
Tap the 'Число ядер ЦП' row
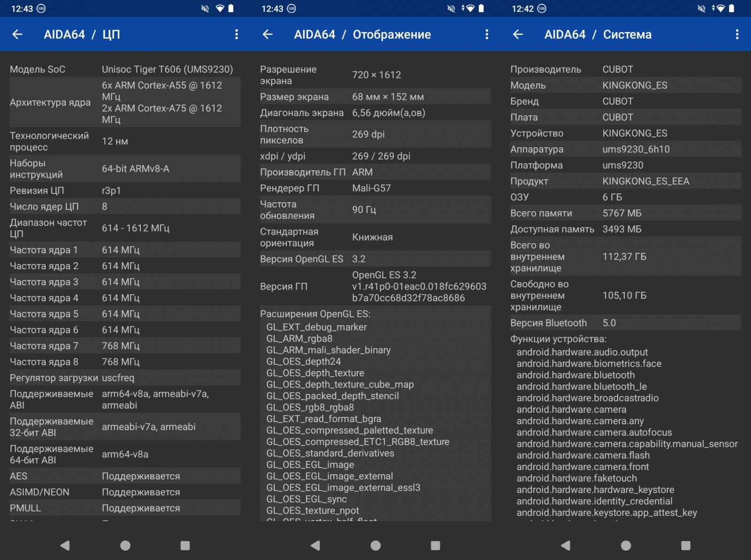[x=125, y=206]
